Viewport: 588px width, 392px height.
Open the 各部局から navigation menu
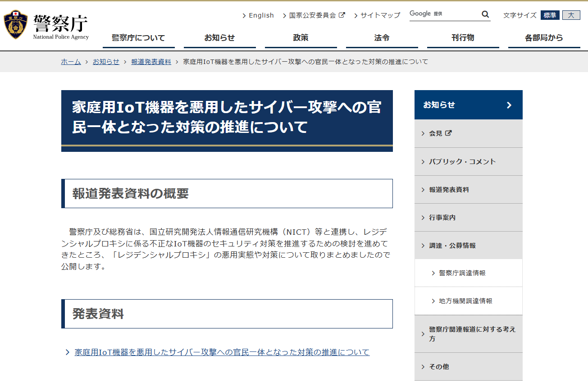(544, 38)
